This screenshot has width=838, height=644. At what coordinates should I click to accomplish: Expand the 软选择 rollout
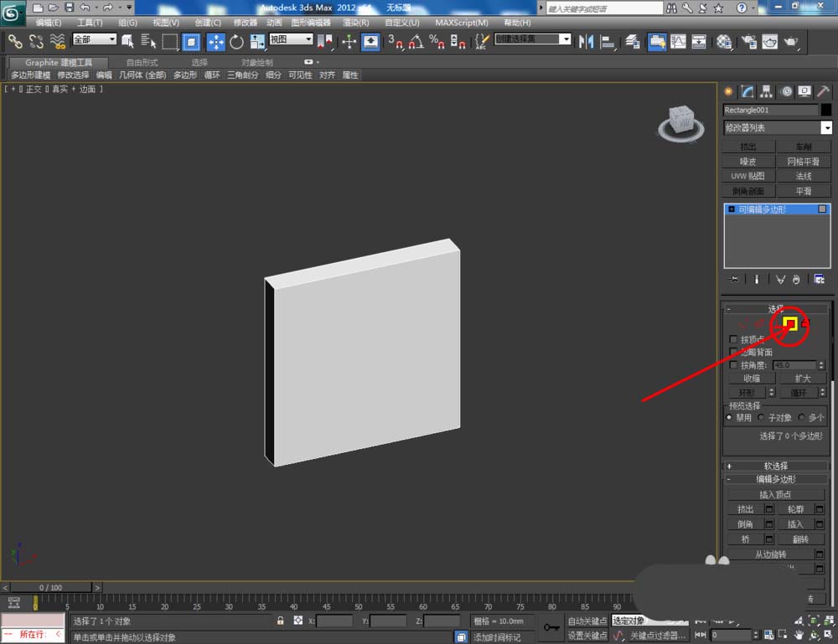(x=775, y=466)
